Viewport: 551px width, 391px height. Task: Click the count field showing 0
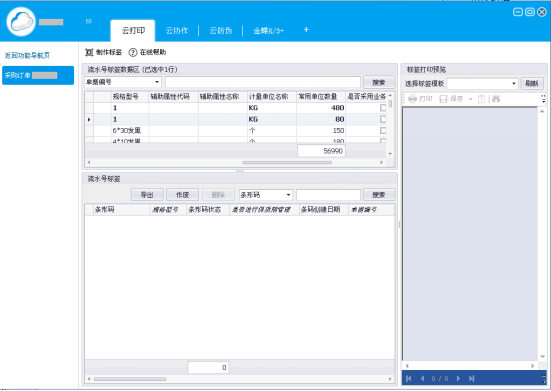[208, 368]
